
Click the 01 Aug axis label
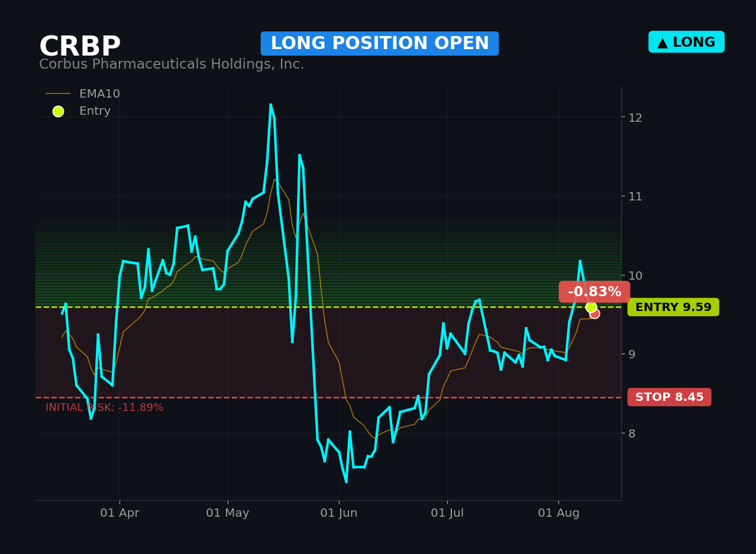pos(558,513)
